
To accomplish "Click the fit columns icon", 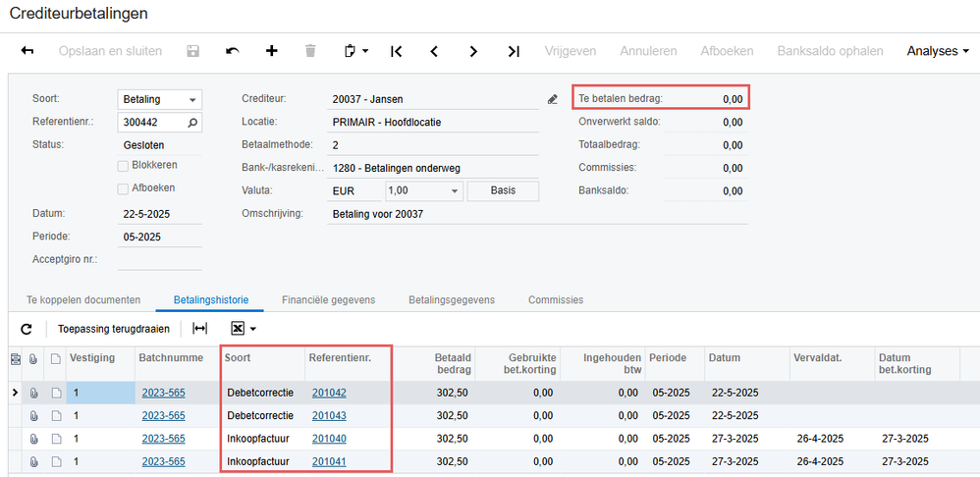I will (199, 329).
